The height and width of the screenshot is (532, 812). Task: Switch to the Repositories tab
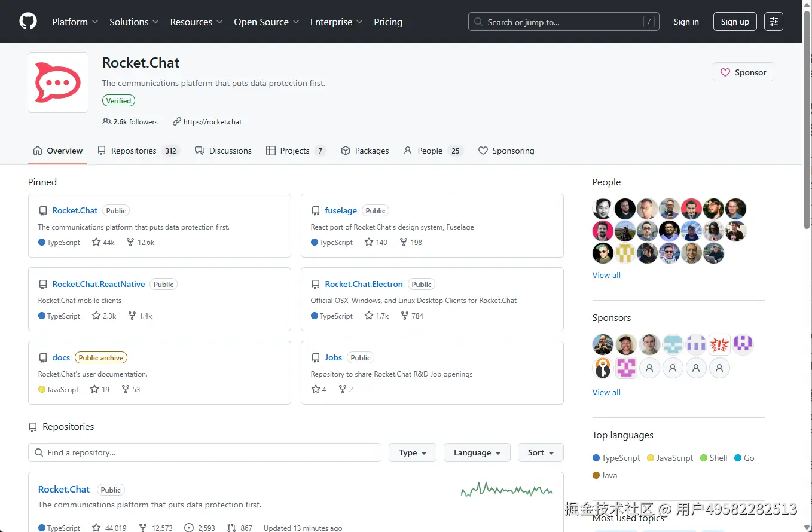click(138, 151)
